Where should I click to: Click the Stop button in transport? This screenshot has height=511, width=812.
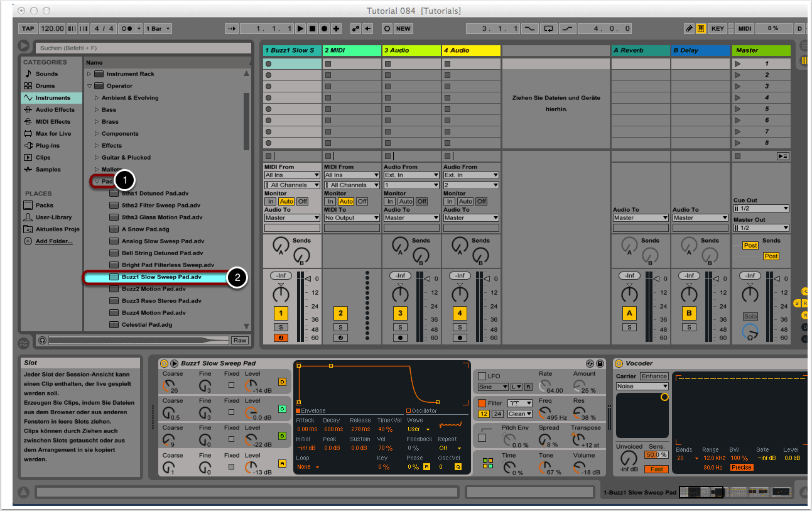click(312, 28)
